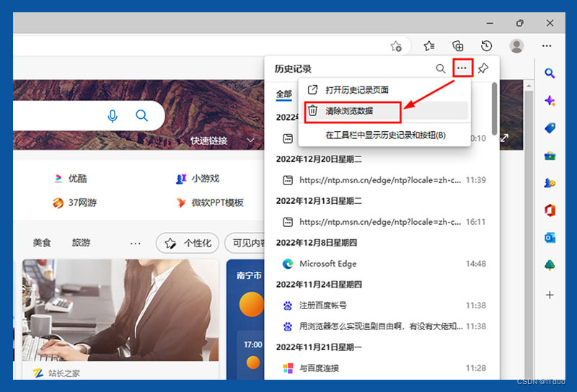Click the History clock icon in toolbar

point(486,46)
